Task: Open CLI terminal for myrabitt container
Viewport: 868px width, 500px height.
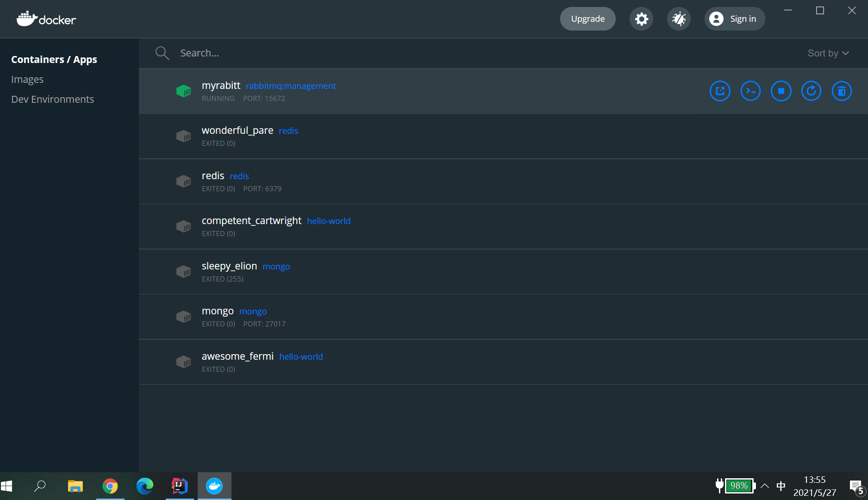Action: [750, 91]
